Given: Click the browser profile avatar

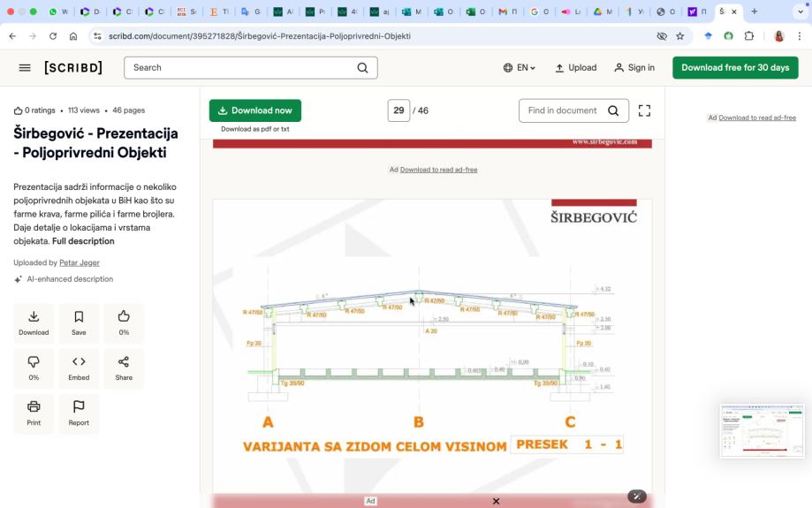Looking at the screenshot, I should pyautogui.click(x=778, y=36).
